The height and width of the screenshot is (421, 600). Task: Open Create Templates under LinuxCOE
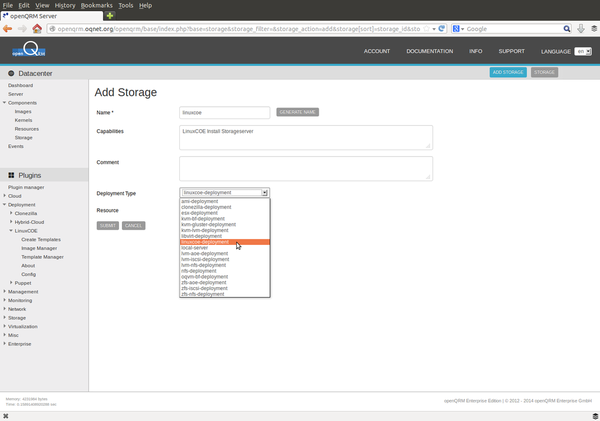point(41,240)
